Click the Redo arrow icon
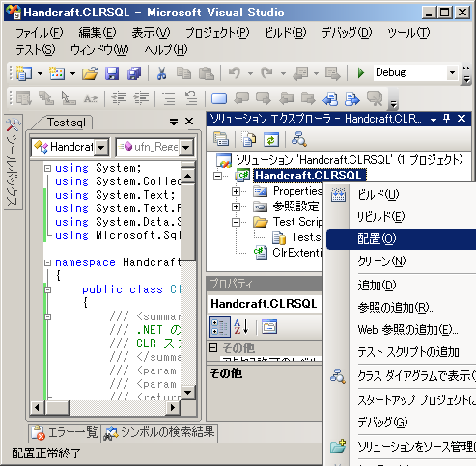Screen dimensions: 476x466 pos(266,73)
